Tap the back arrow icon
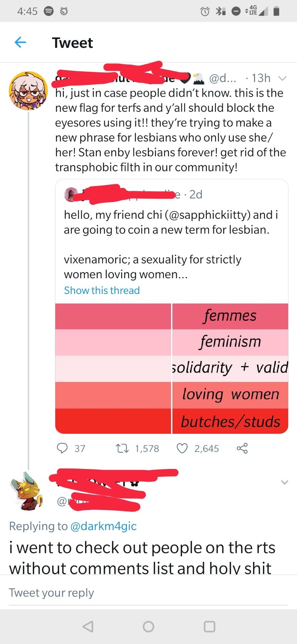Screen dimensions: 297x644 pyautogui.click(x=20, y=42)
